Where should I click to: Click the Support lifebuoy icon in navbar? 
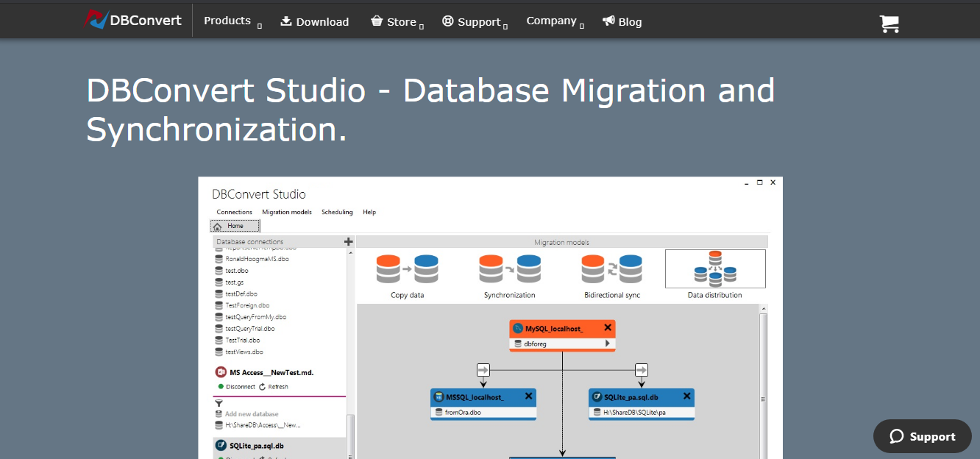point(447,21)
